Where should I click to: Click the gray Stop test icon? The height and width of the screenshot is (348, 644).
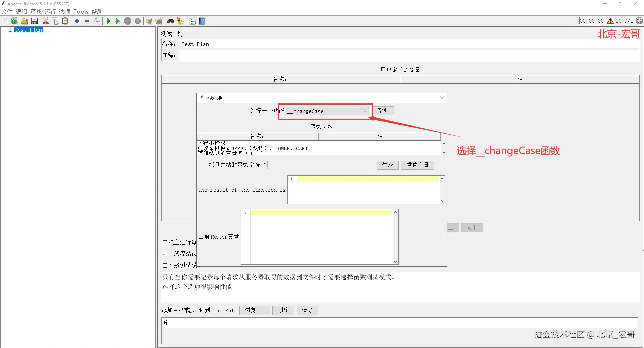tap(128, 21)
